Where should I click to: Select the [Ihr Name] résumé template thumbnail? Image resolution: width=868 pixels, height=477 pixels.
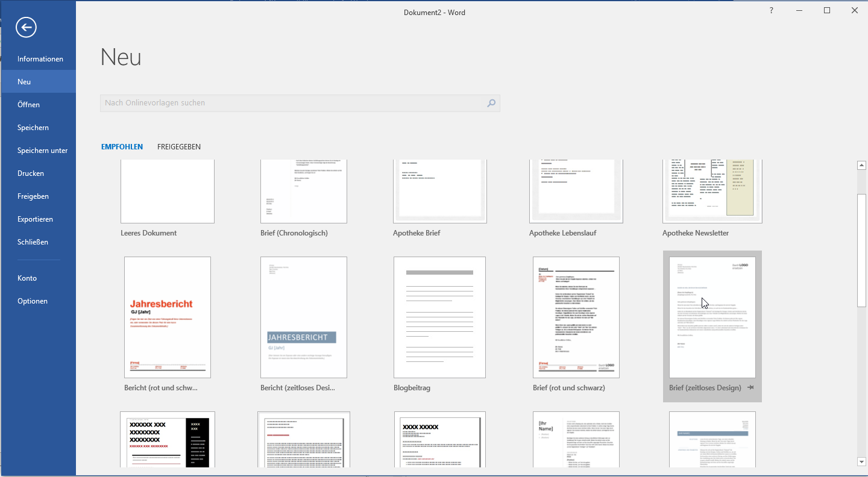click(576, 440)
